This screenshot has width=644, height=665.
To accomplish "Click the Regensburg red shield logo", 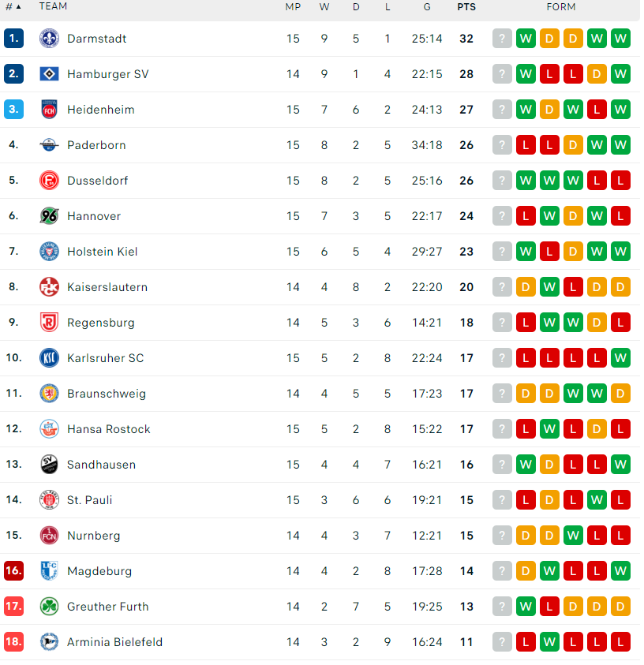I will point(49,323).
